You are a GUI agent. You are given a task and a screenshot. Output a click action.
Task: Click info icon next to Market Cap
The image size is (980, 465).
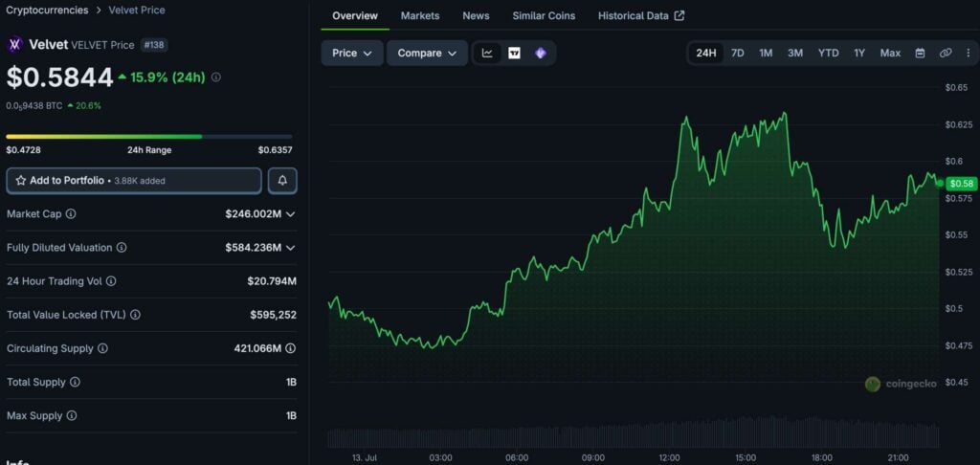tap(71, 213)
